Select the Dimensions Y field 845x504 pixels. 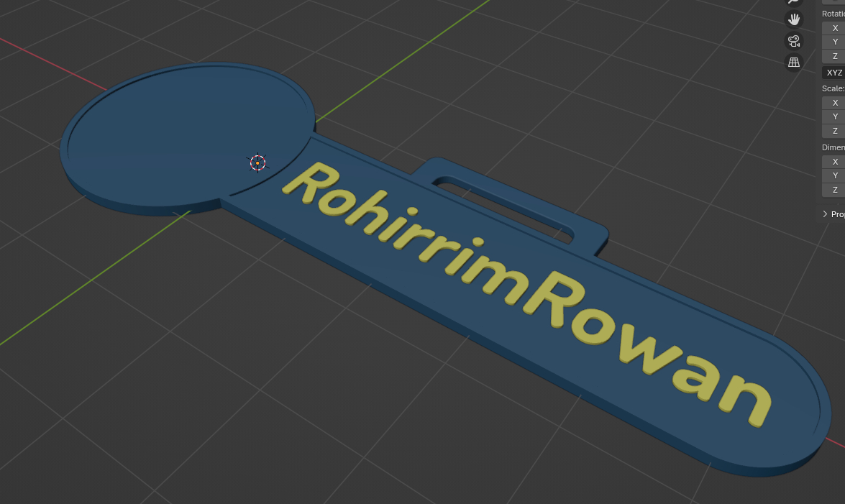tap(834, 175)
